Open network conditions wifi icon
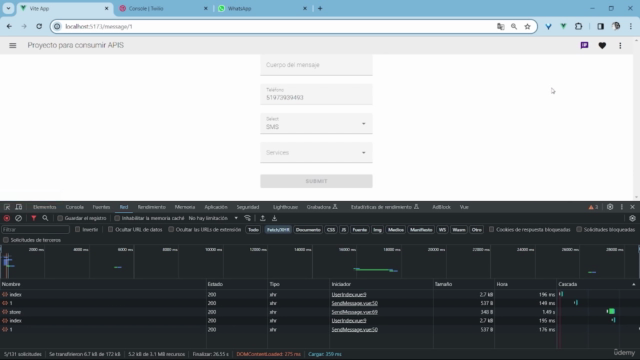The image size is (640, 360). tap(247, 218)
